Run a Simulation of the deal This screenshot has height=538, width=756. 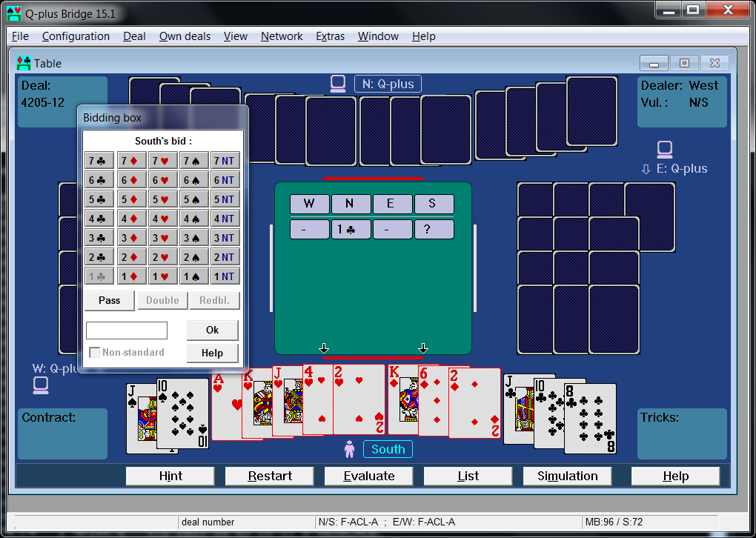(566, 476)
